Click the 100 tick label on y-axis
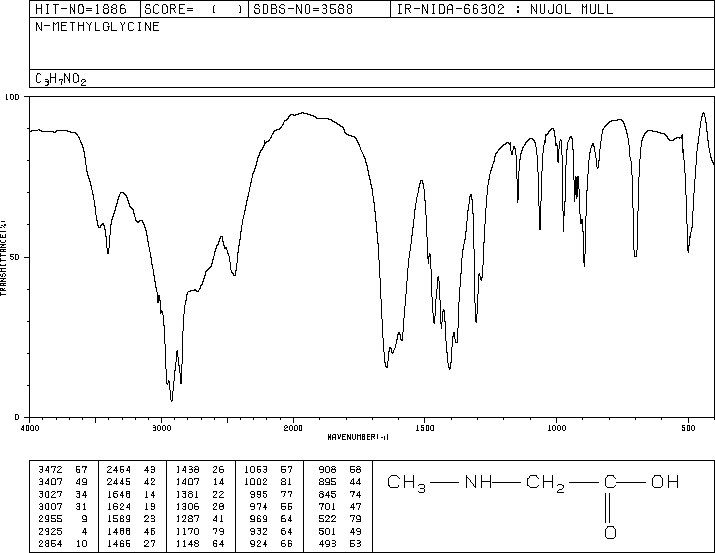Viewport: 715px width, 553px height. pos(12,97)
